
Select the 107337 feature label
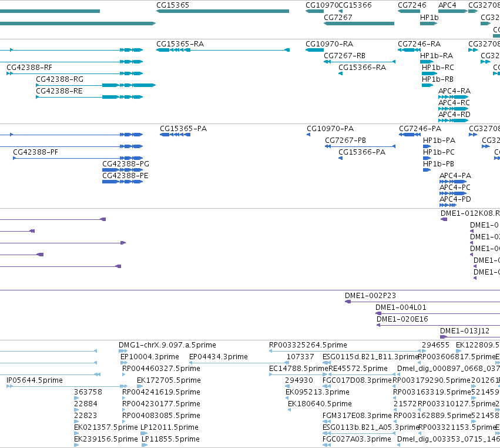coord(300,357)
